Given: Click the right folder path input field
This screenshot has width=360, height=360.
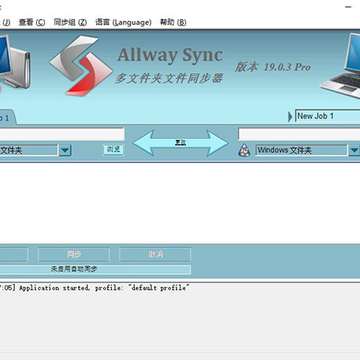Looking at the screenshot, I should (299, 134).
